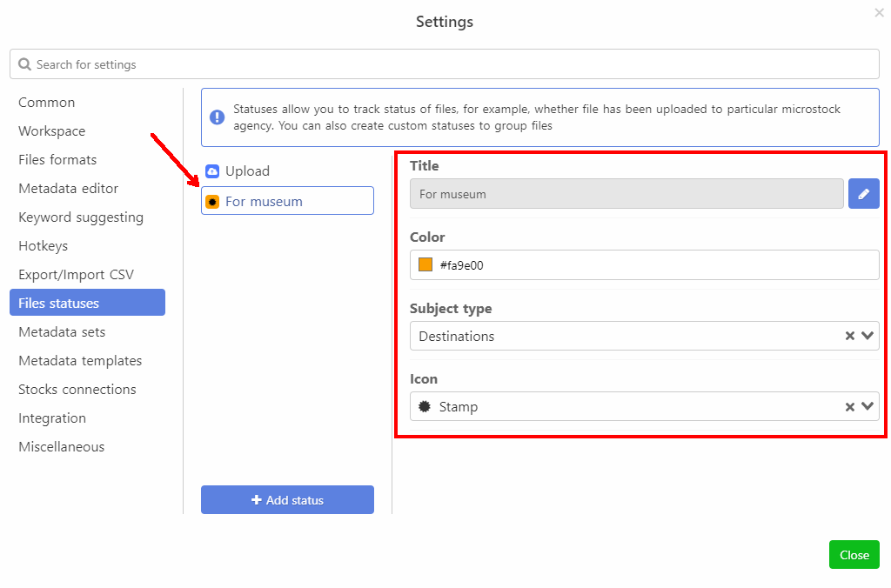The width and height of the screenshot is (891, 588).
Task: Click the Search for settings field
Action: [x=445, y=64]
